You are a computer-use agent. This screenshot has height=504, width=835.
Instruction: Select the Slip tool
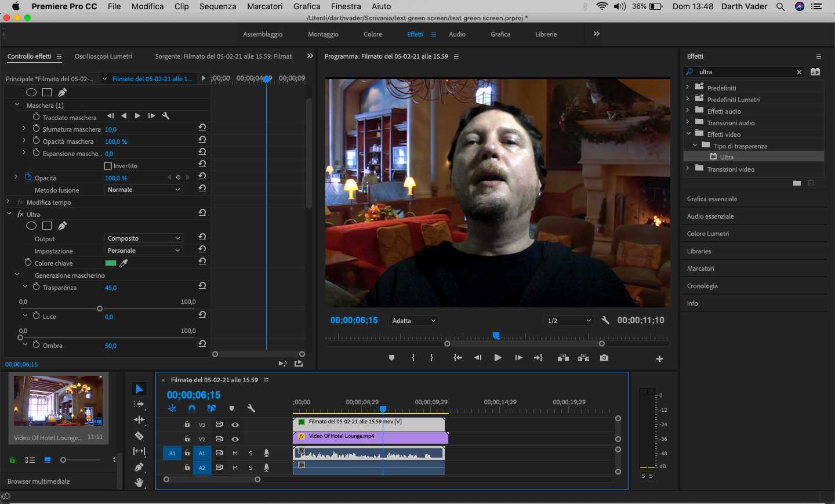139,451
